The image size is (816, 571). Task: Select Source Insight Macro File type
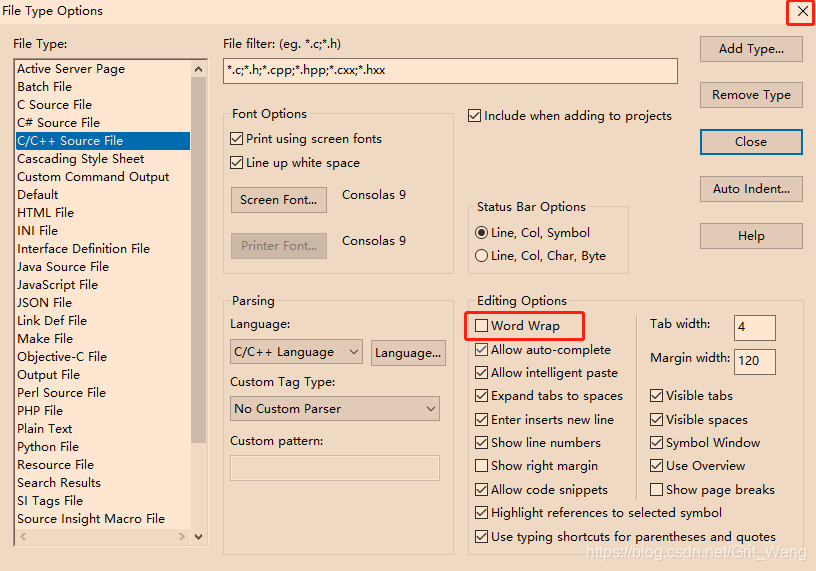(x=103, y=519)
